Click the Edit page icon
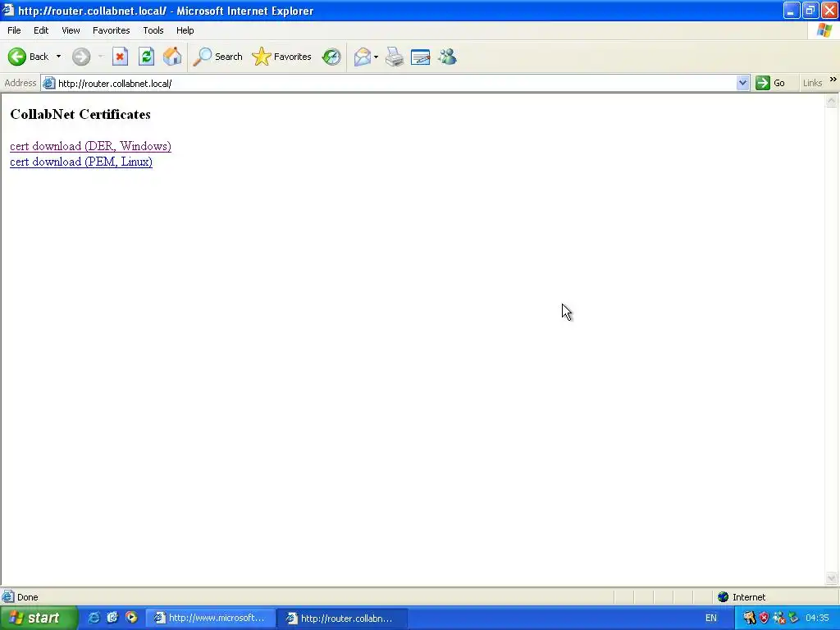Screen dimensions: 840x630 [x=421, y=57]
